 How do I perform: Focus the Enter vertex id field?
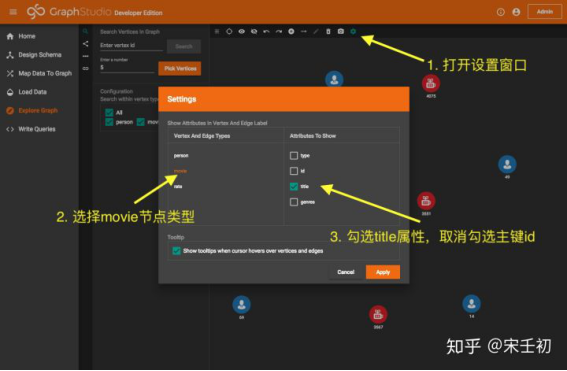coord(131,46)
